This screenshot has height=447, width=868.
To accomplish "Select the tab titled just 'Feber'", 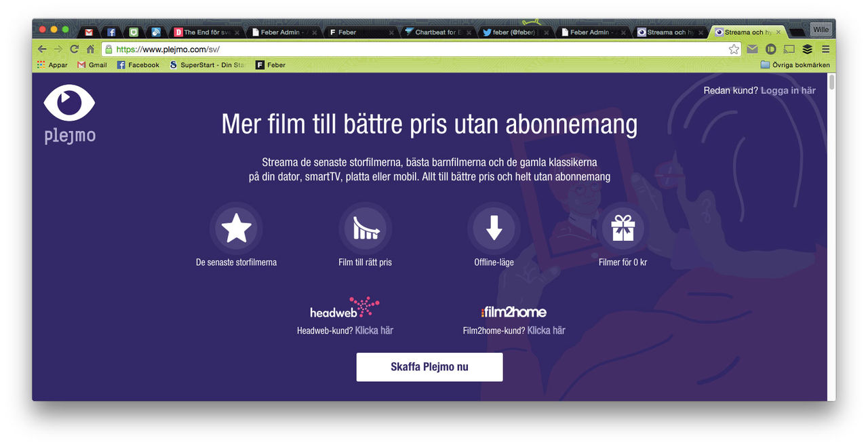I will tap(361, 32).
